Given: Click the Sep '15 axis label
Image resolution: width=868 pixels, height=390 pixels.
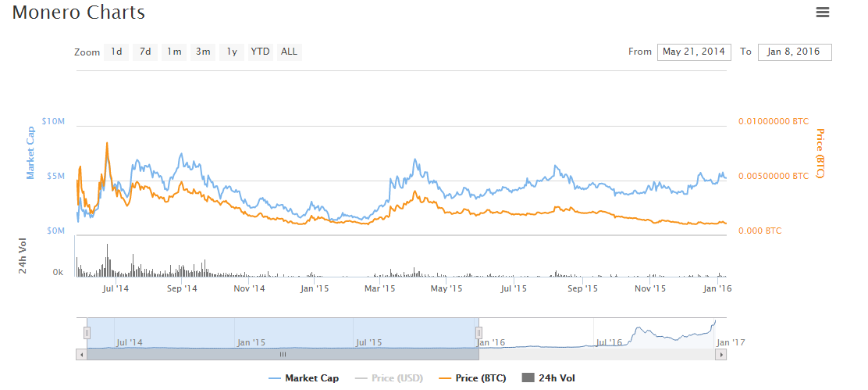Looking at the screenshot, I should coord(583,288).
